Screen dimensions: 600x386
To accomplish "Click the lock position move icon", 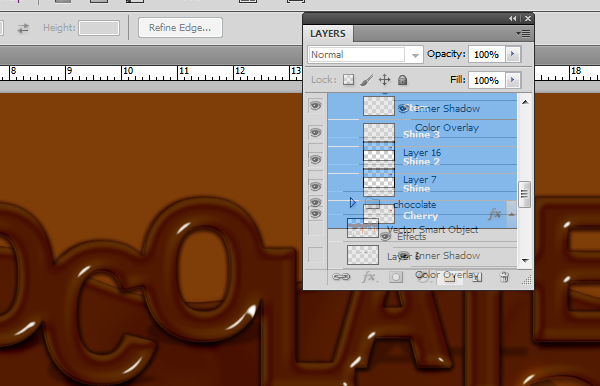I will 384,80.
